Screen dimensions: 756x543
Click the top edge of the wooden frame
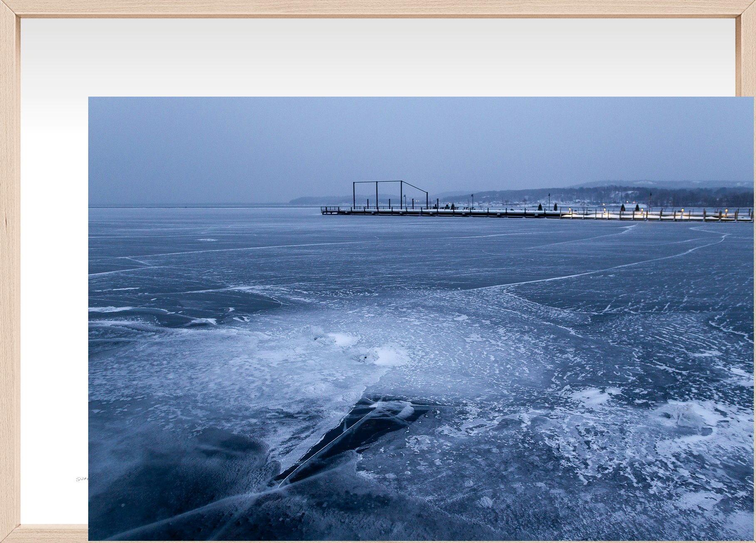(374, 8)
